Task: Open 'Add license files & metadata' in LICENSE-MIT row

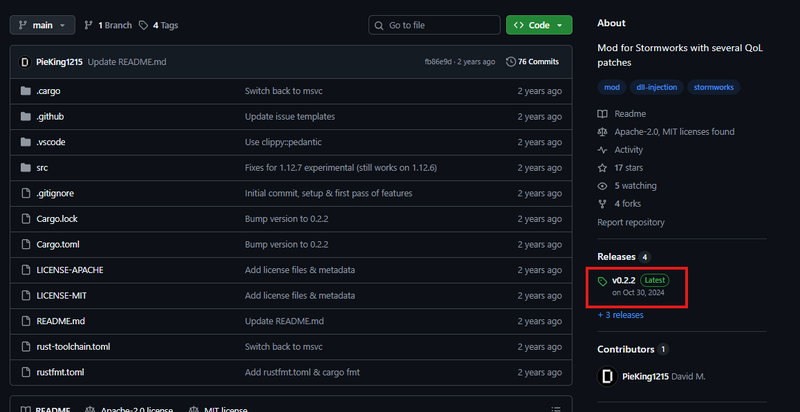Action: (300, 295)
